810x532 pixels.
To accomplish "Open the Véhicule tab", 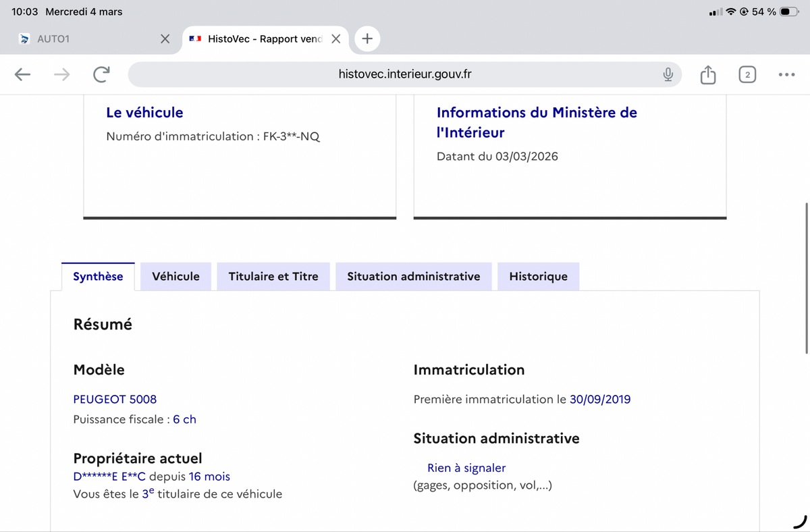I will [x=175, y=276].
